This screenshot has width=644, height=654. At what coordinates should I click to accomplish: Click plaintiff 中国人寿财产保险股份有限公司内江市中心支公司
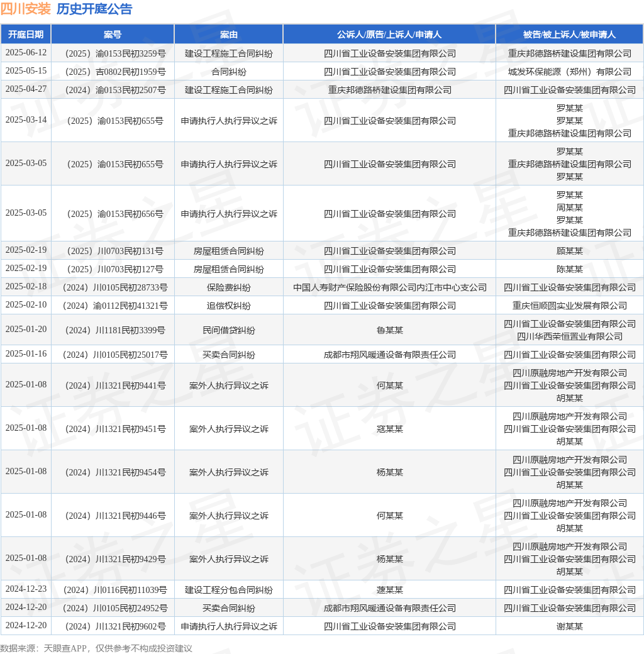(389, 288)
